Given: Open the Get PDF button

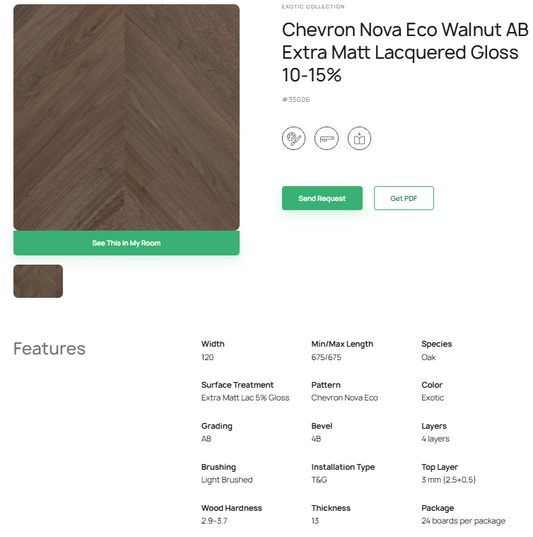Looking at the screenshot, I should tap(404, 198).
